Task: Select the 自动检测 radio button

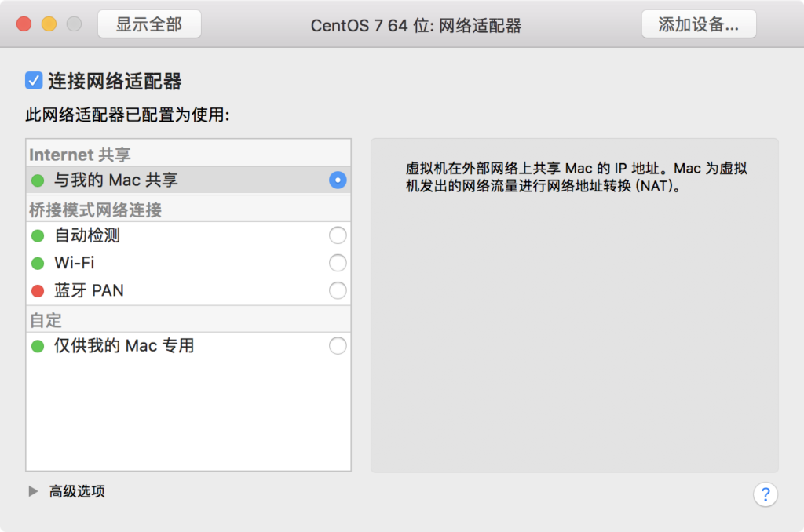Action: point(338,235)
